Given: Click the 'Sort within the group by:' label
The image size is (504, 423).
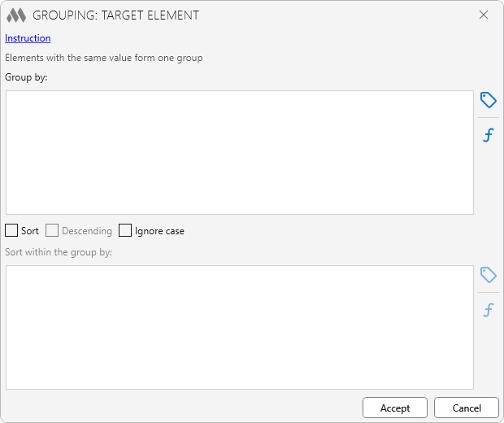Looking at the screenshot, I should click(x=59, y=252).
